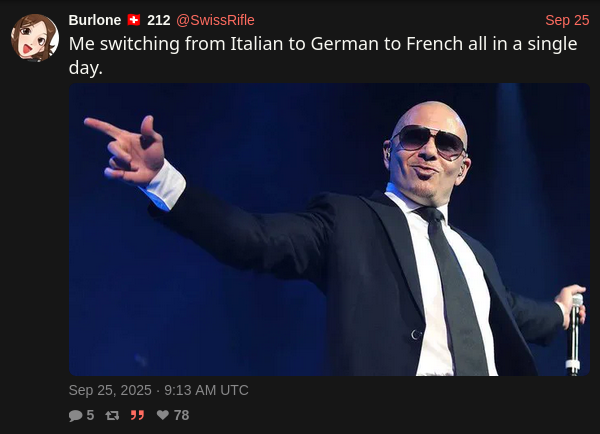This screenshot has width=600, height=434.
Task: Click the reply count 5
Action: point(90,415)
